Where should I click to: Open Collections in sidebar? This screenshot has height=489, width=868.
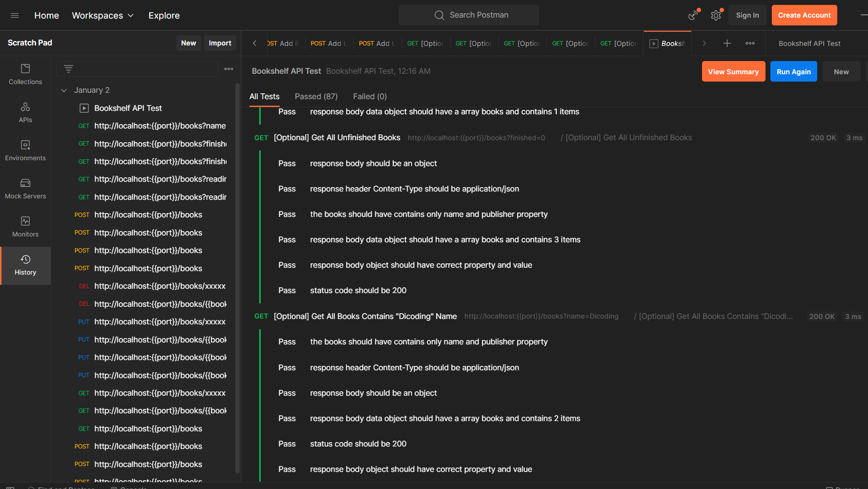click(x=25, y=74)
